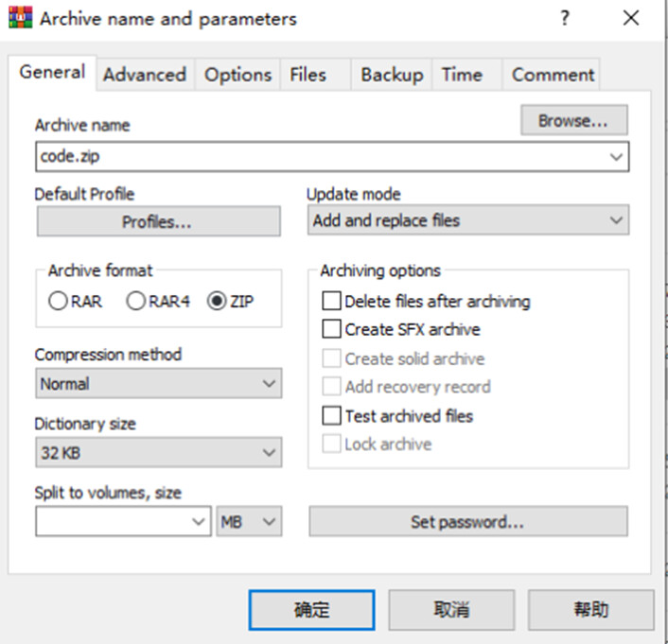Viewport: 668px width, 644px height.
Task: Close the Archive name and parameters dialog
Action: (630, 18)
